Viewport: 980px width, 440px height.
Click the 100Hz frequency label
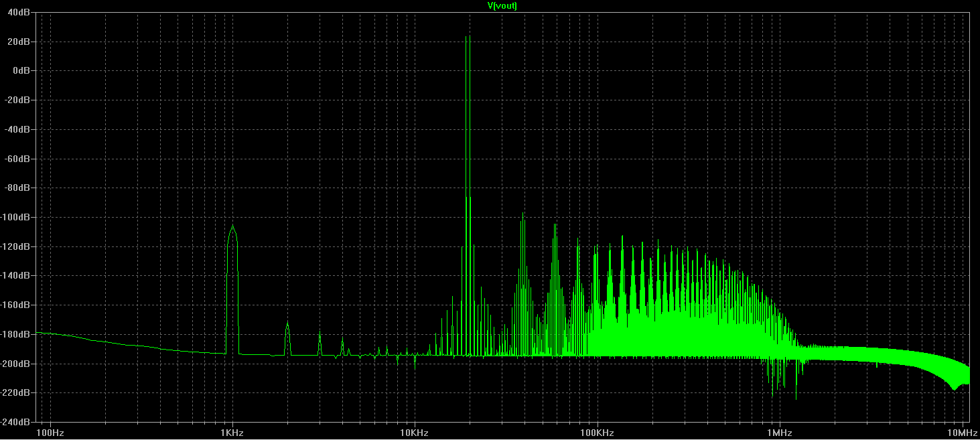pyautogui.click(x=51, y=433)
